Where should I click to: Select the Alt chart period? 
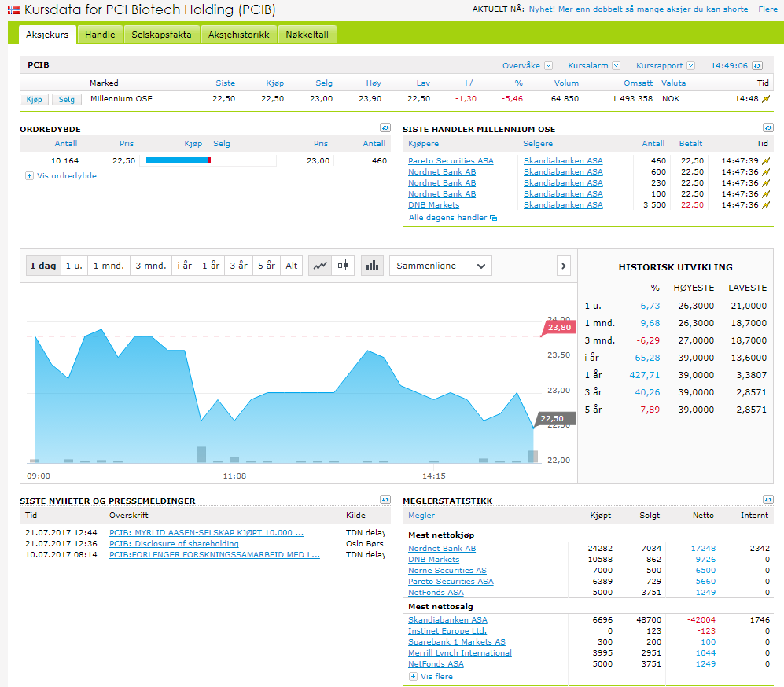coord(292,266)
